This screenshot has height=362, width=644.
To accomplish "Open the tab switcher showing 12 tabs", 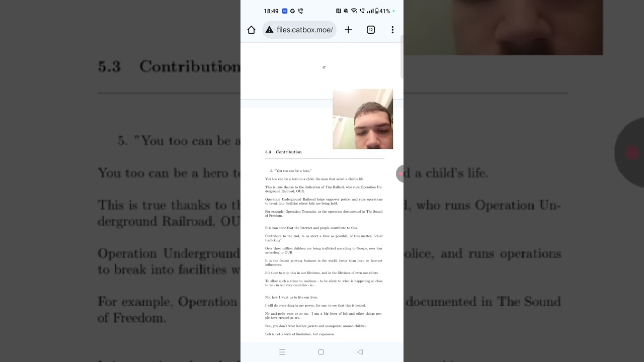I will point(371,30).
